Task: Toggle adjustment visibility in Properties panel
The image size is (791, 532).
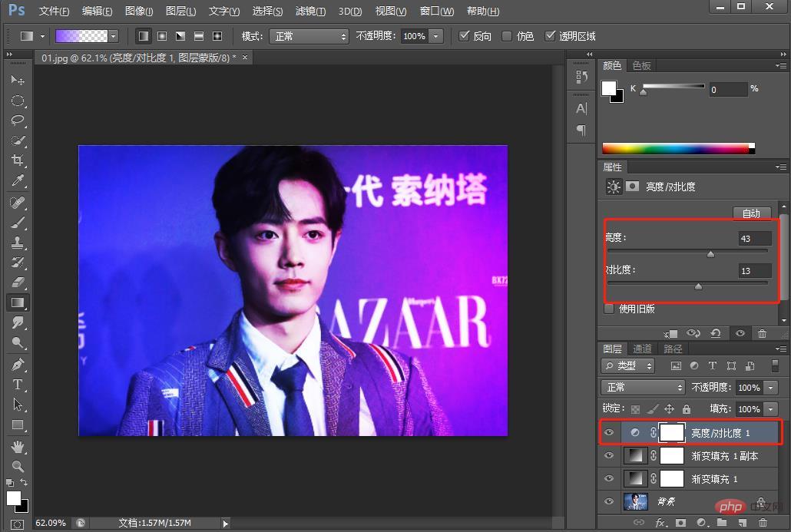Action: point(740,333)
